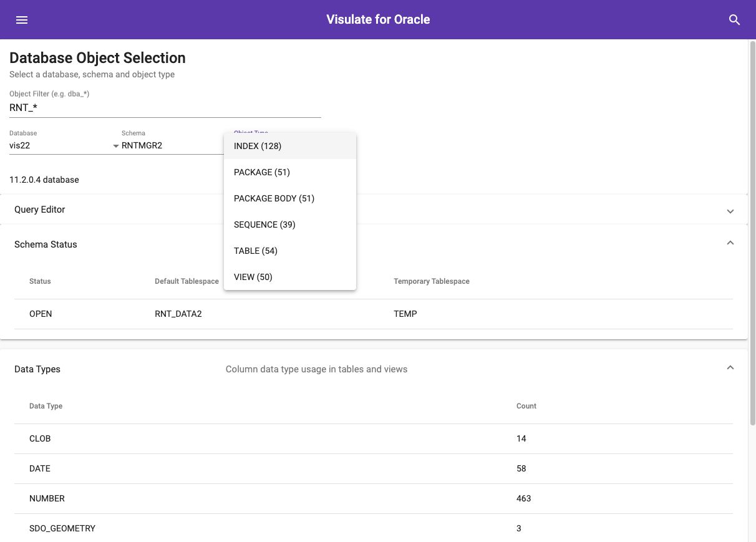This screenshot has height=542, width=756.
Task: Expand the Query Editor panel chevron
Action: (730, 211)
